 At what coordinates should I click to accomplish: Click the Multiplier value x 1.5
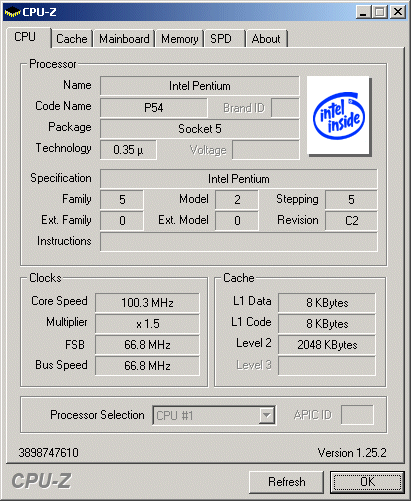pyautogui.click(x=147, y=324)
